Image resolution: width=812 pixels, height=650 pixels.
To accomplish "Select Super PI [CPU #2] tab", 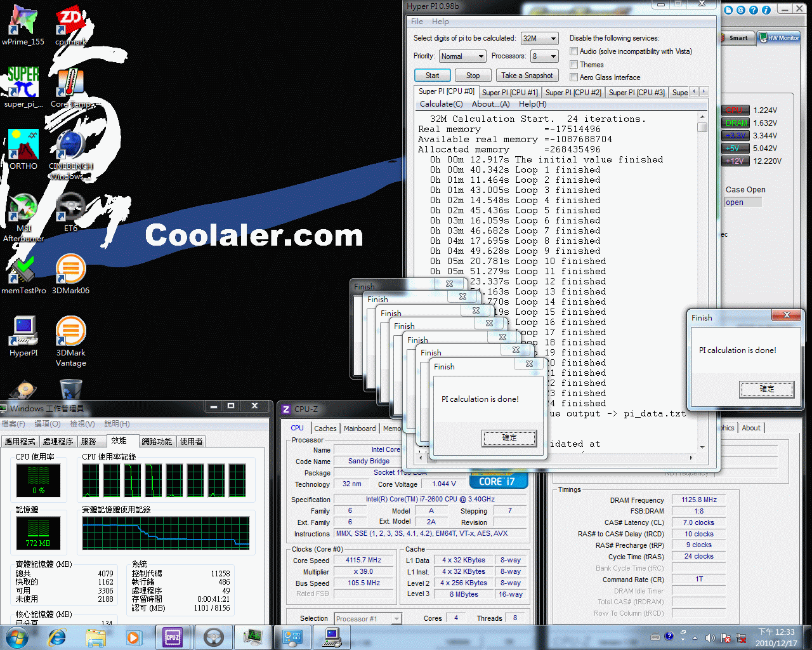I will tap(573, 93).
